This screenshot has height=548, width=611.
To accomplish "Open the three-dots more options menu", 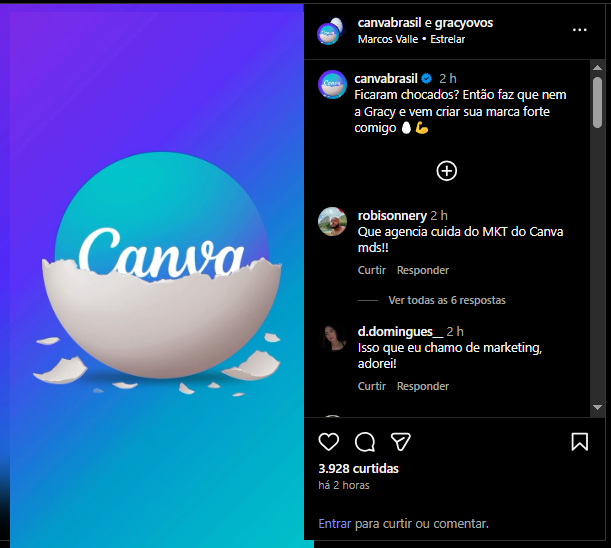I will pyautogui.click(x=579, y=30).
